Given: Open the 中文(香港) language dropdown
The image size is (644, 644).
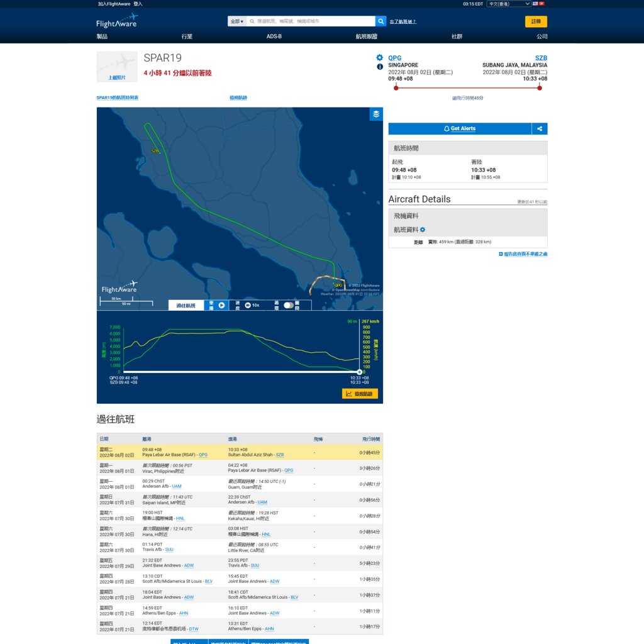Looking at the screenshot, I should (509, 4).
